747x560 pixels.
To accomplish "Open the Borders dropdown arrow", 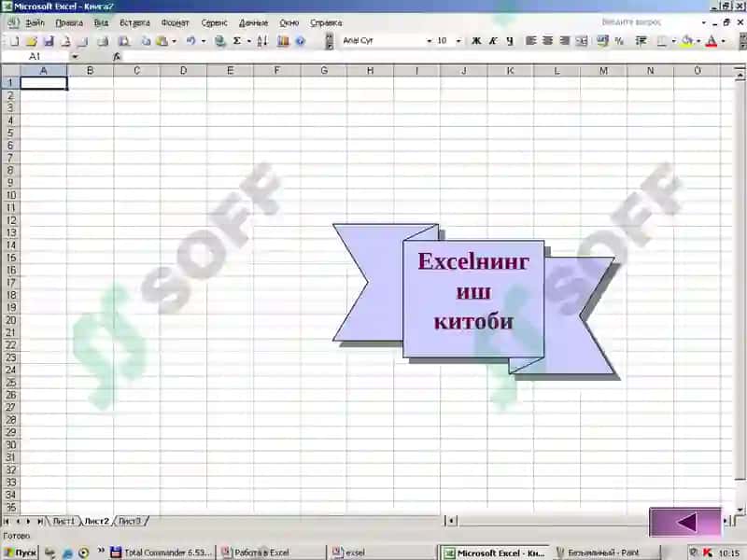I will point(673,41).
